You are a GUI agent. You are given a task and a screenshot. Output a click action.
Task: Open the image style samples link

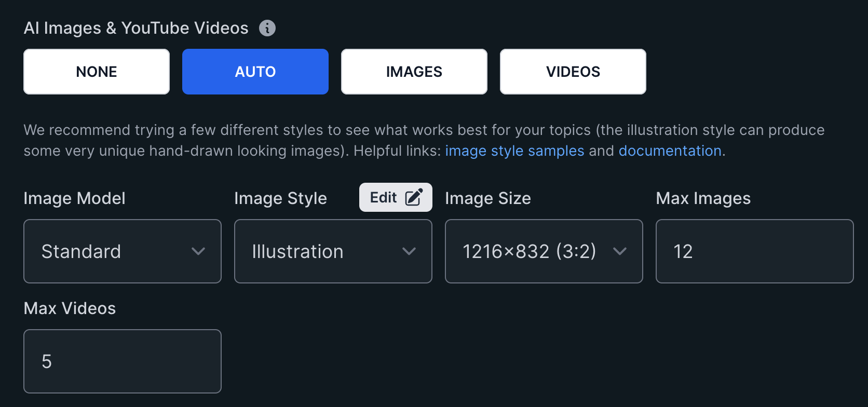(514, 151)
